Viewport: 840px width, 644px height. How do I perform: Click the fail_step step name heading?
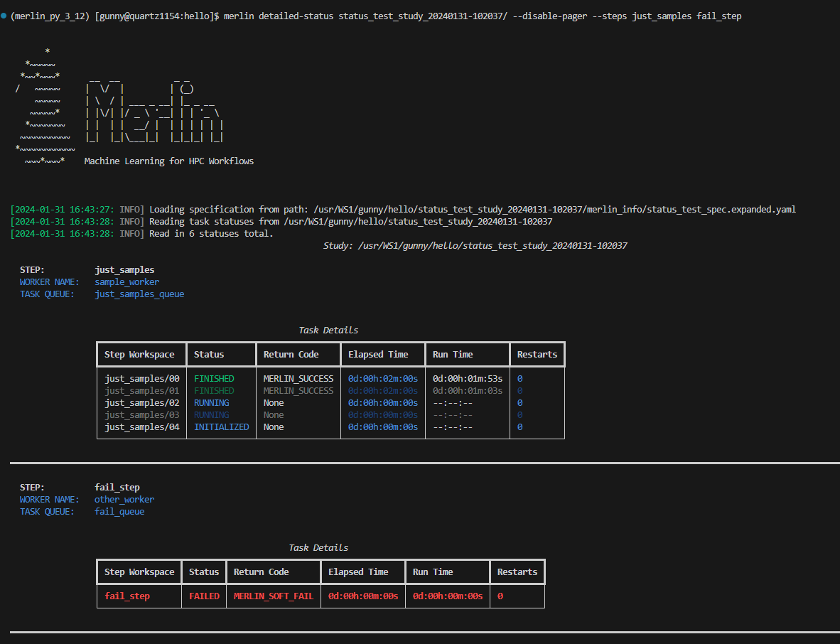tap(117, 488)
